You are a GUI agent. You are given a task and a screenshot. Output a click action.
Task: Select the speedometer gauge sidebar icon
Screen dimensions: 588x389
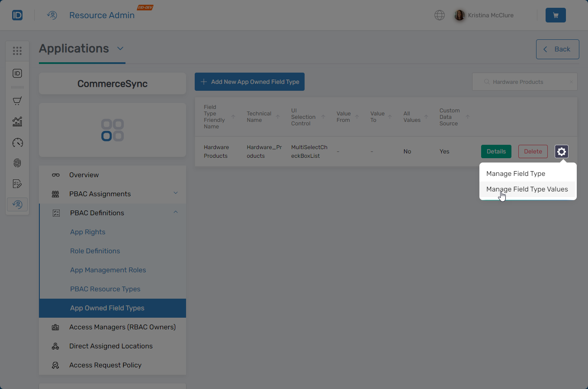click(17, 143)
